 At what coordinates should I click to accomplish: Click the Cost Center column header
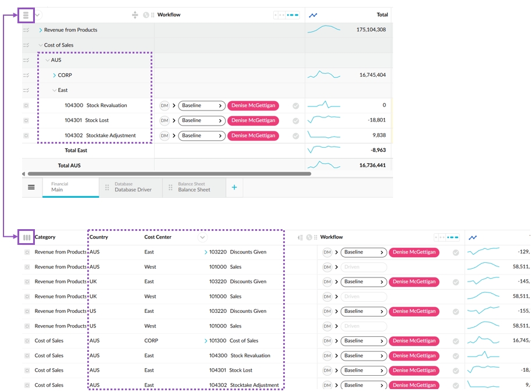pos(158,237)
